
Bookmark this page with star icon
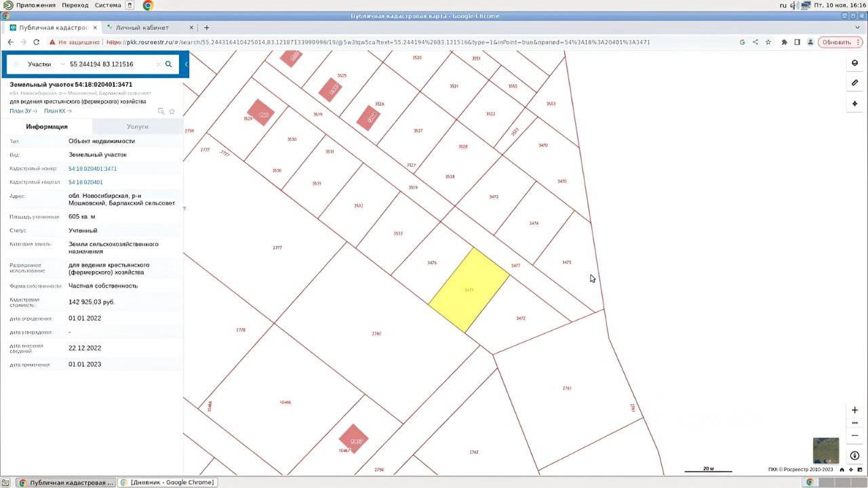pyautogui.click(x=768, y=42)
